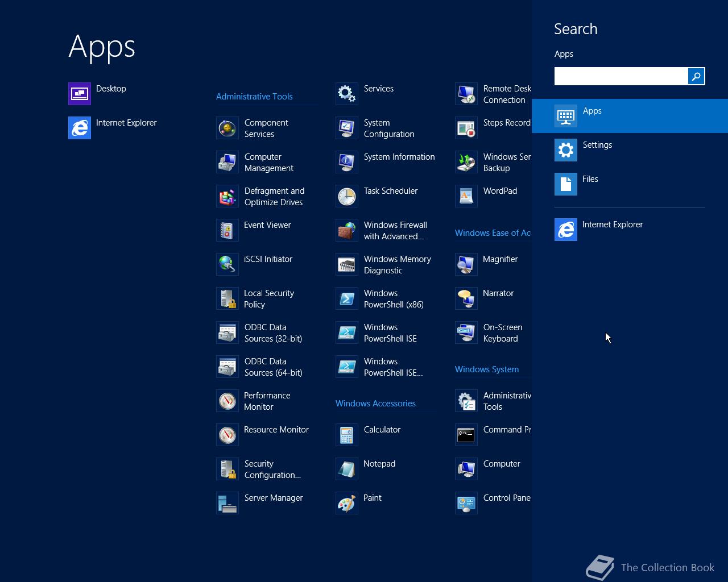Viewport: 728px width, 582px height.
Task: Open Administrative Tools under Windows System
Action: pos(466,401)
